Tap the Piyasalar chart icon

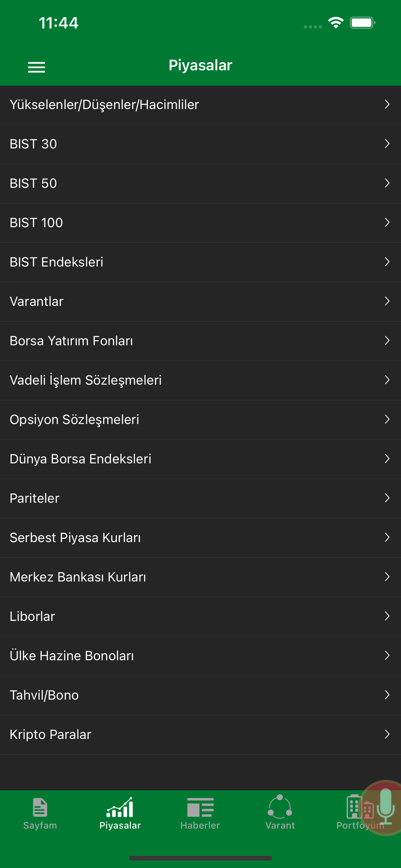120,807
